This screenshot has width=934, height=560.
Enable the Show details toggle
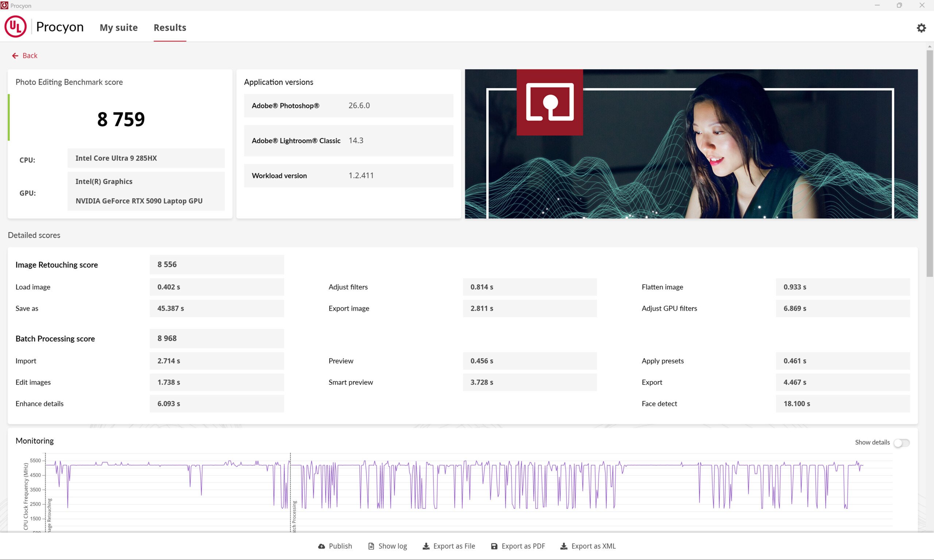click(902, 443)
